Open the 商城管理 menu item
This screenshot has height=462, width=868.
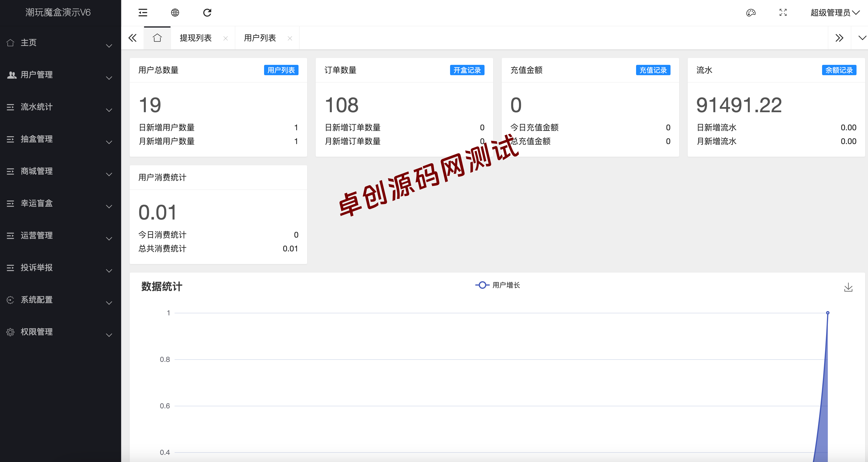(x=60, y=171)
